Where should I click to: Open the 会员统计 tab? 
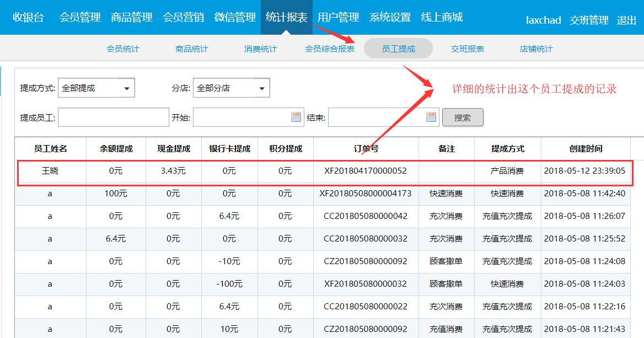pyautogui.click(x=123, y=49)
